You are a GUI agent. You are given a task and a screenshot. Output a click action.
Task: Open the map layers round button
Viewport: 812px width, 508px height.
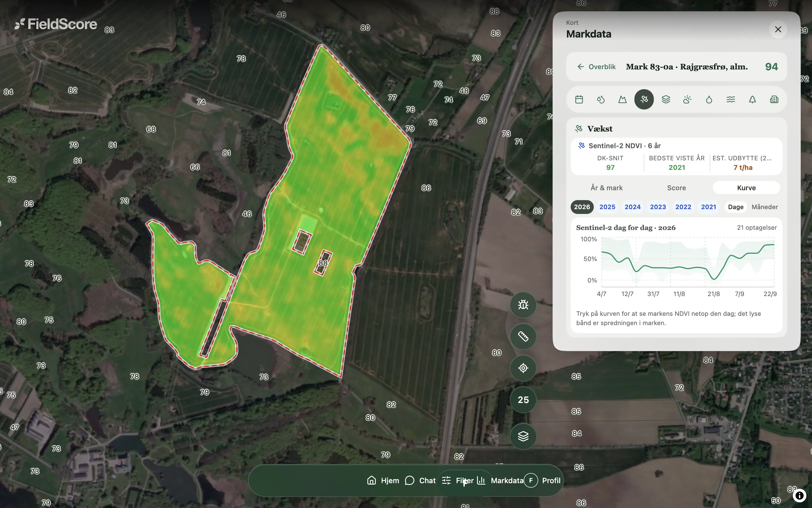coord(523,436)
